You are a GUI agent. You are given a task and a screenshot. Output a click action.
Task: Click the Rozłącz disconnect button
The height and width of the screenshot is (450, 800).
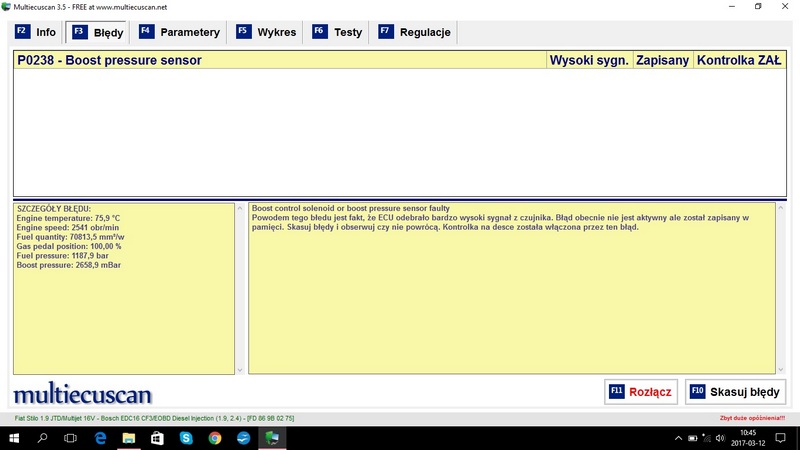point(641,392)
